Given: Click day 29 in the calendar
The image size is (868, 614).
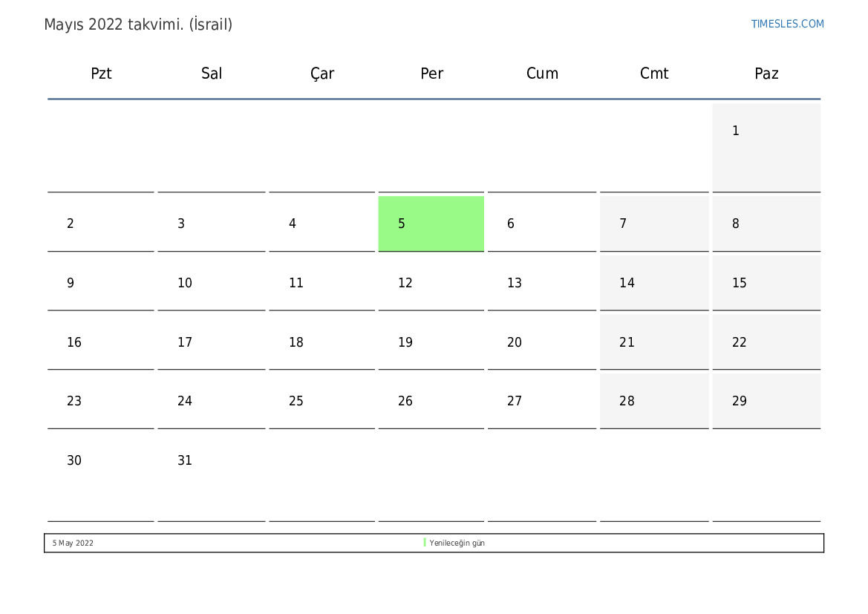Looking at the screenshot, I should click(766, 401).
